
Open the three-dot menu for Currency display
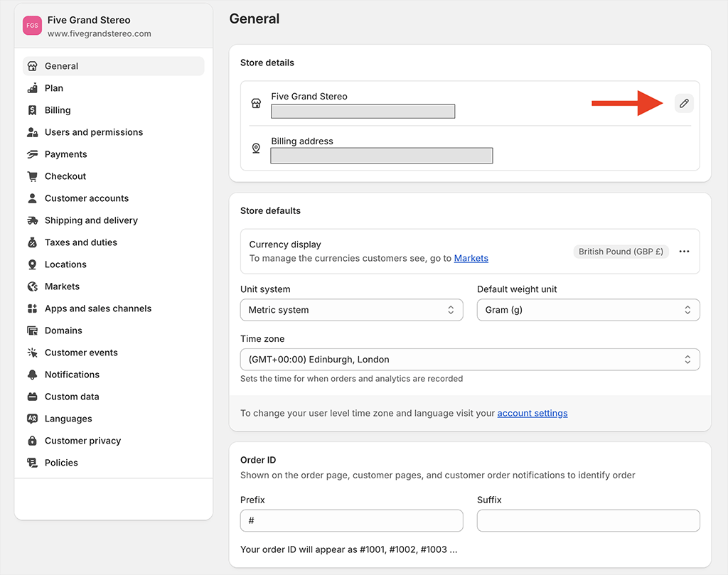tap(684, 252)
